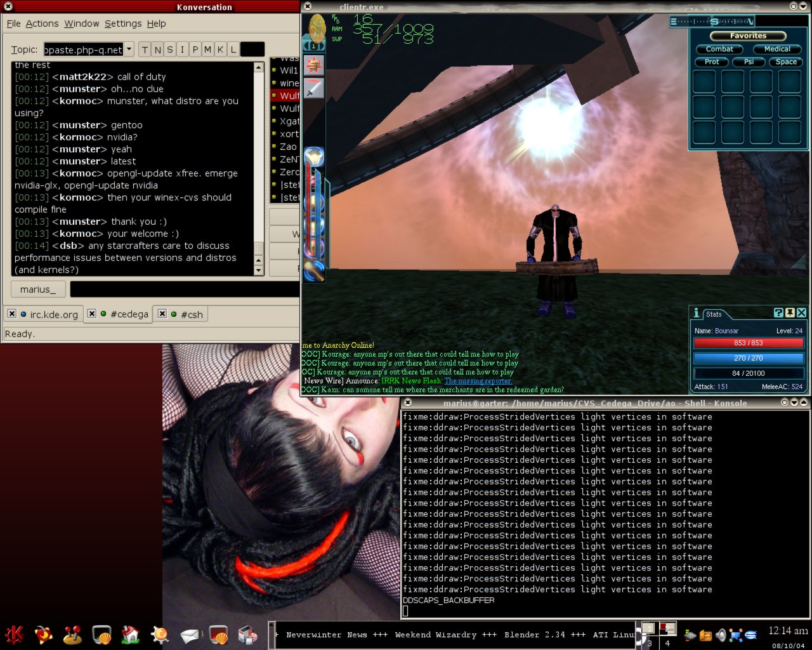
Task: Close the #cedega tab with its X box
Action: (x=92, y=314)
